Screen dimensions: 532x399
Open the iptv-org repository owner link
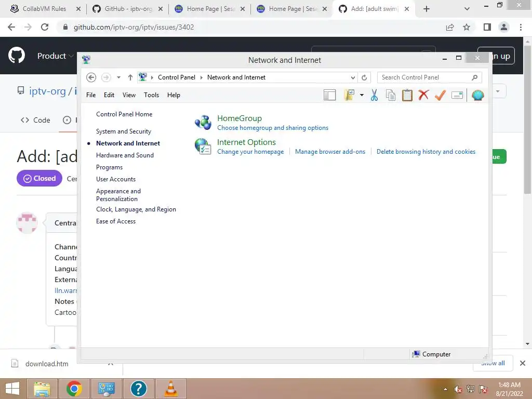pyautogui.click(x=47, y=91)
